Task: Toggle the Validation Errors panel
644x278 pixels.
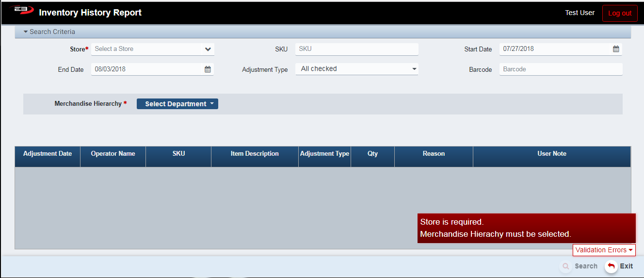Action: click(x=604, y=250)
